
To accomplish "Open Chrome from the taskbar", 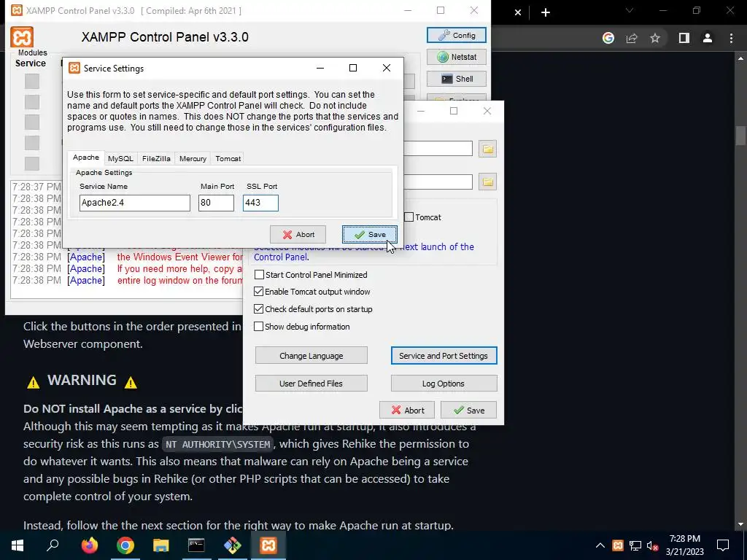I will pyautogui.click(x=125, y=545).
